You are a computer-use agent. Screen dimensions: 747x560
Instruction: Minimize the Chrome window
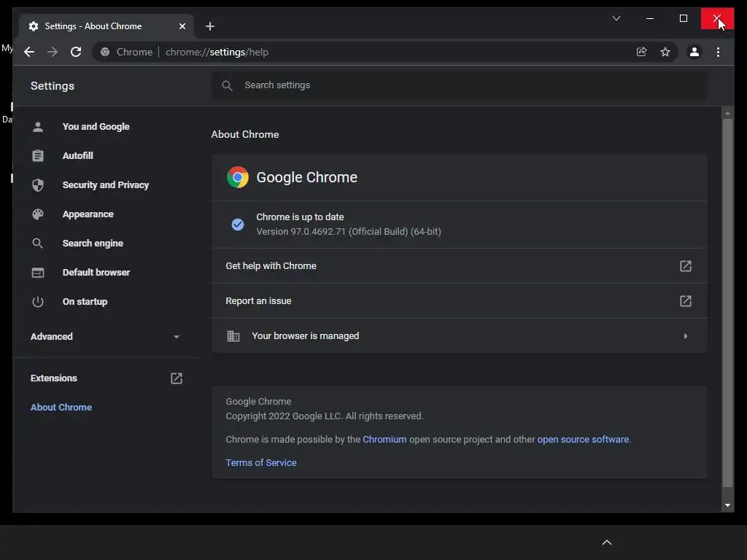tap(650, 18)
